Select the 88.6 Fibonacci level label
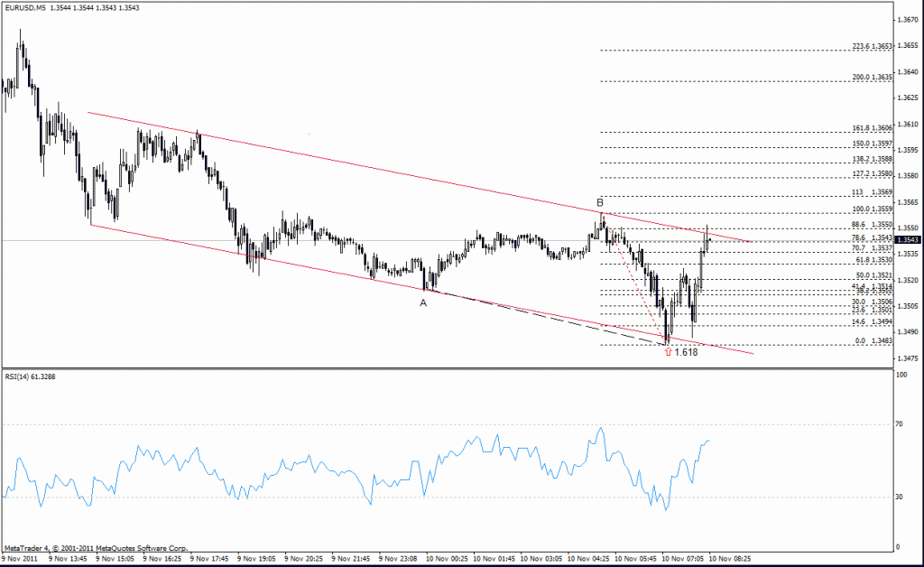924x567 pixels. pyautogui.click(x=873, y=225)
